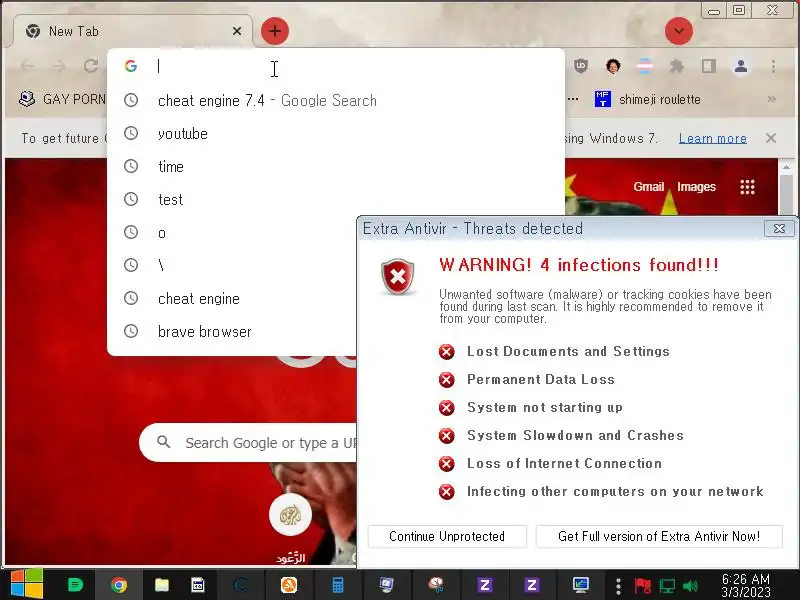Image resolution: width=800 pixels, height=600 pixels.
Task: Close the New Tab tab
Action: [237, 31]
